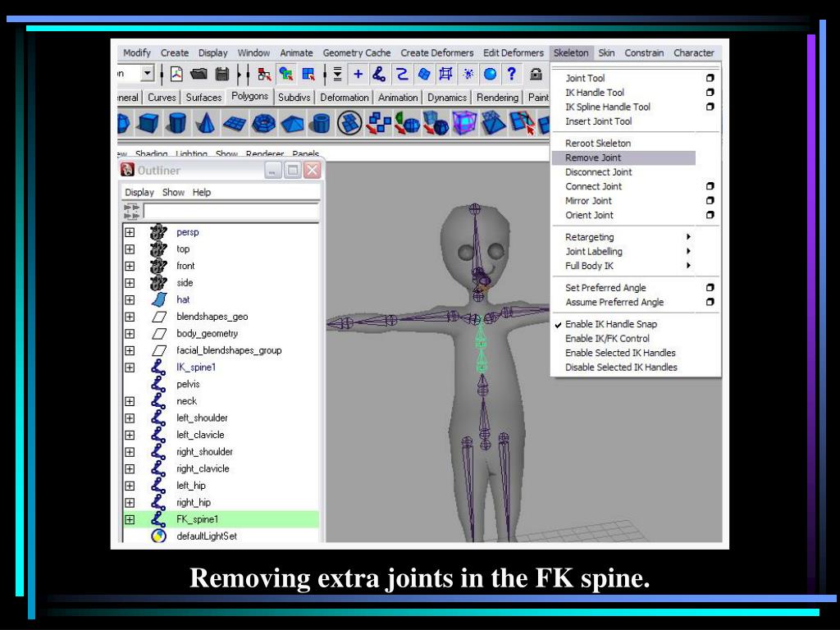Open the menu set dropdown arrow
Screen dimensions: 840x630
coord(148,73)
